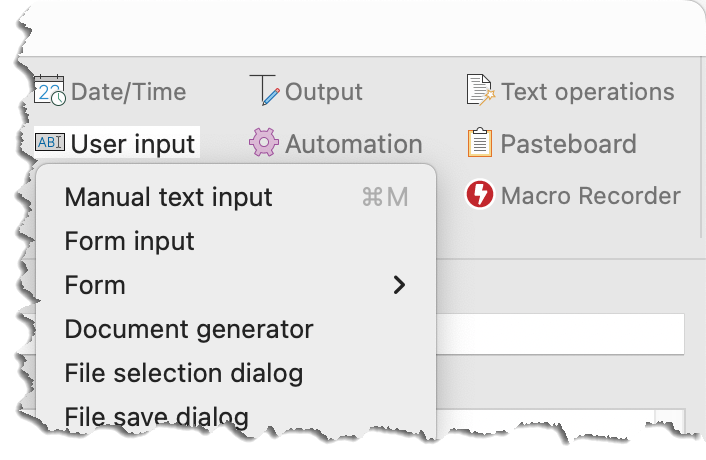Image resolution: width=706 pixels, height=460 pixels.
Task: Choose Document generator from the menu
Action: [236, 329]
